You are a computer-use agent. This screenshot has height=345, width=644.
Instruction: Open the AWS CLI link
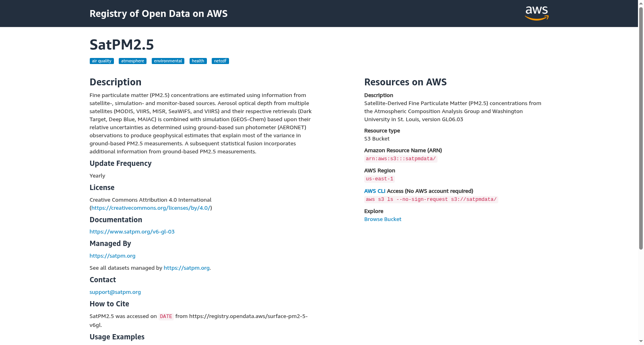tap(375, 191)
